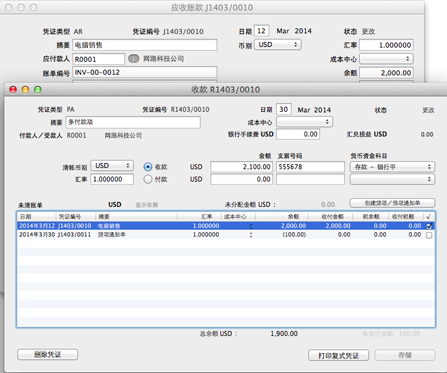
Task: Tick the J1403/0011 row checkbox
Action: point(429,235)
